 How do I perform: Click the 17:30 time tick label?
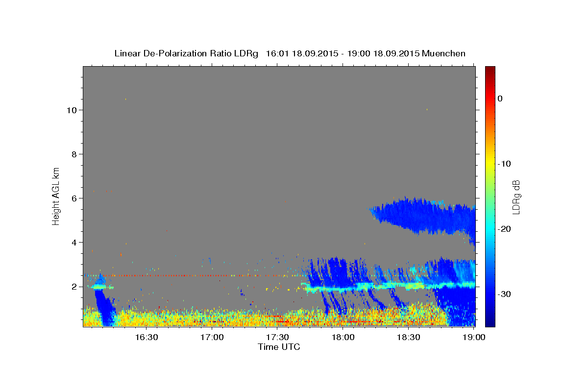coord(277,338)
